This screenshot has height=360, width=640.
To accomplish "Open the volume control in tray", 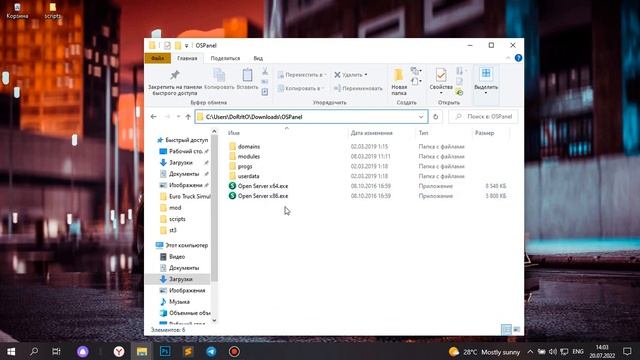I will pos(553,351).
